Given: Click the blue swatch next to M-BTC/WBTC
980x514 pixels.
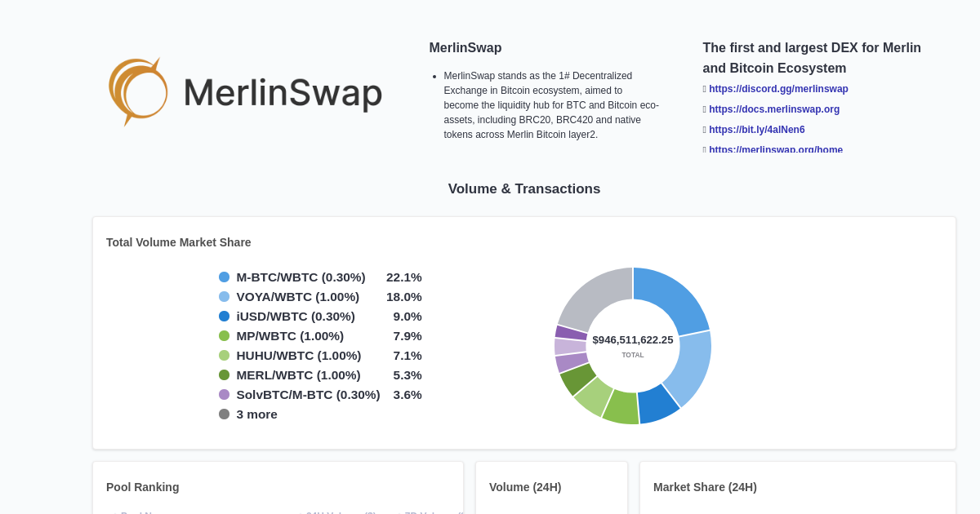Looking at the screenshot, I should click(224, 277).
